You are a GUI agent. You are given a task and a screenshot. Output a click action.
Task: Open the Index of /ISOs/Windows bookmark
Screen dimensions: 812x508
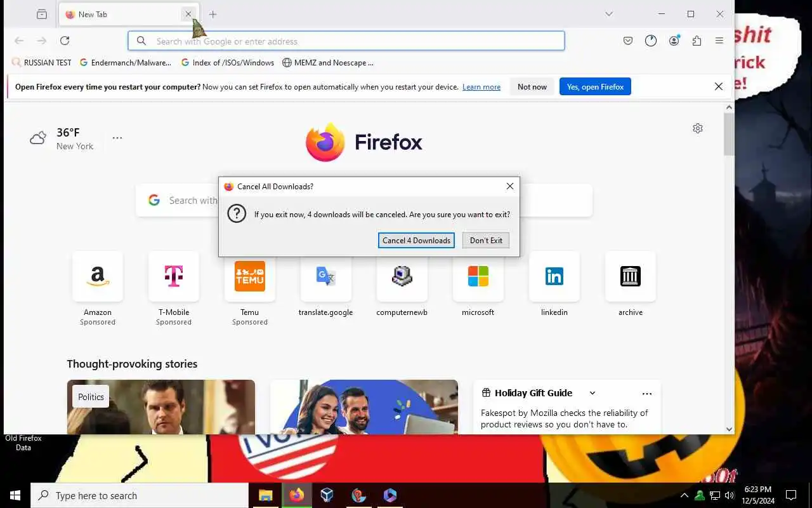point(228,62)
